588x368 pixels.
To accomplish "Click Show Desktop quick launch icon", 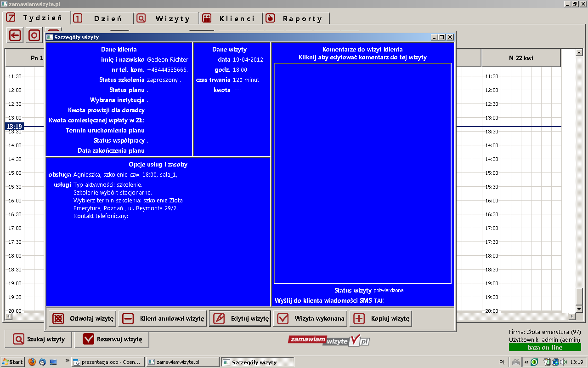I will pyautogui.click(x=53, y=362).
